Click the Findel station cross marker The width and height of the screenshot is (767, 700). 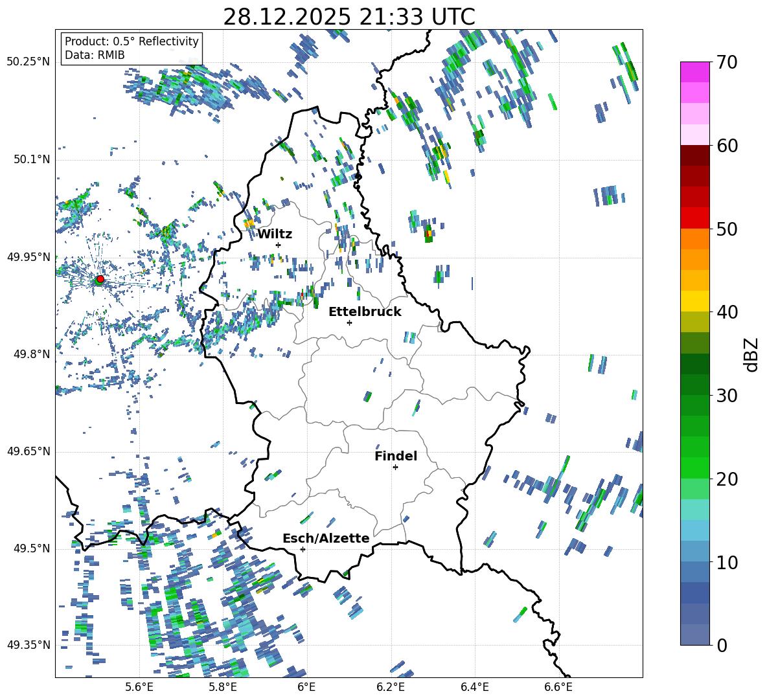[x=395, y=468]
